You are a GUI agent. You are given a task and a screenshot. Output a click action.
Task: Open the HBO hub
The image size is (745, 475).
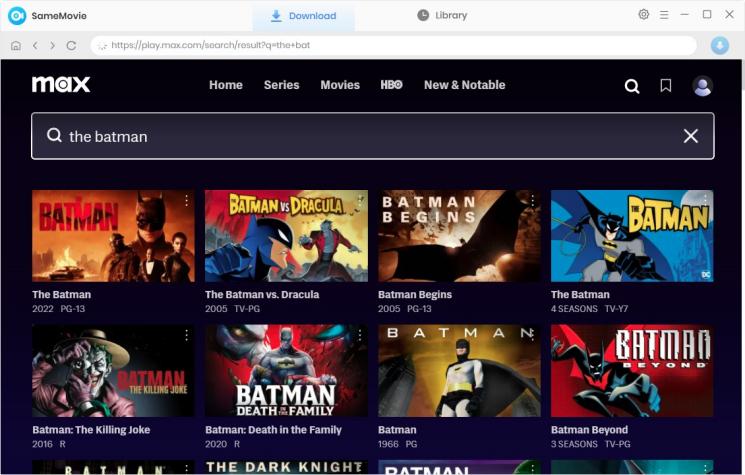[x=391, y=85]
